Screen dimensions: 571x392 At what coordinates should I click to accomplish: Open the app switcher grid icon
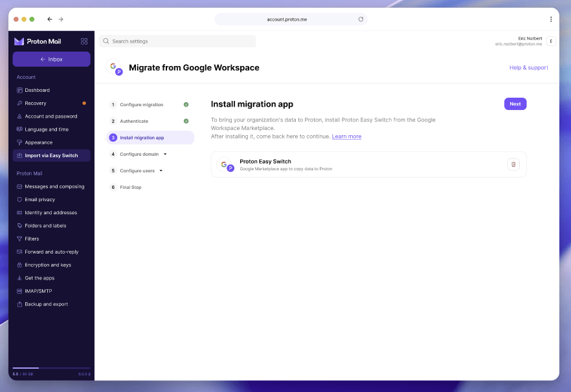pos(84,41)
